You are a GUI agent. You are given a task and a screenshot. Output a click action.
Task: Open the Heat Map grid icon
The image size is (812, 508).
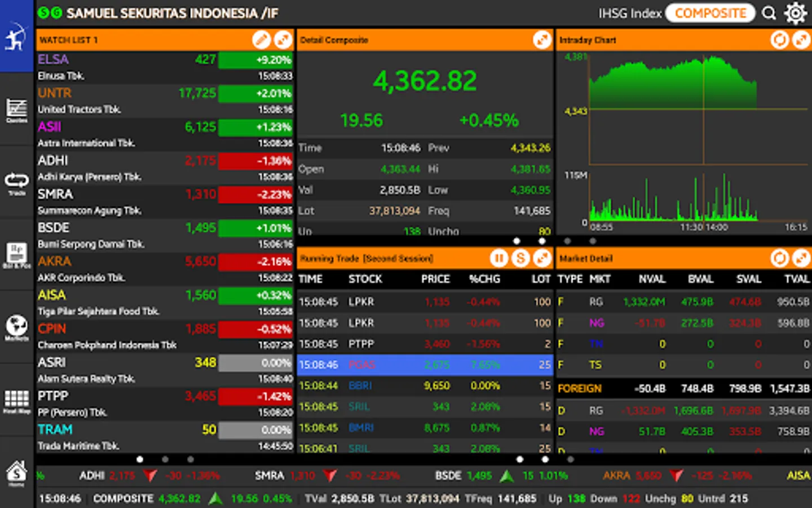16,401
